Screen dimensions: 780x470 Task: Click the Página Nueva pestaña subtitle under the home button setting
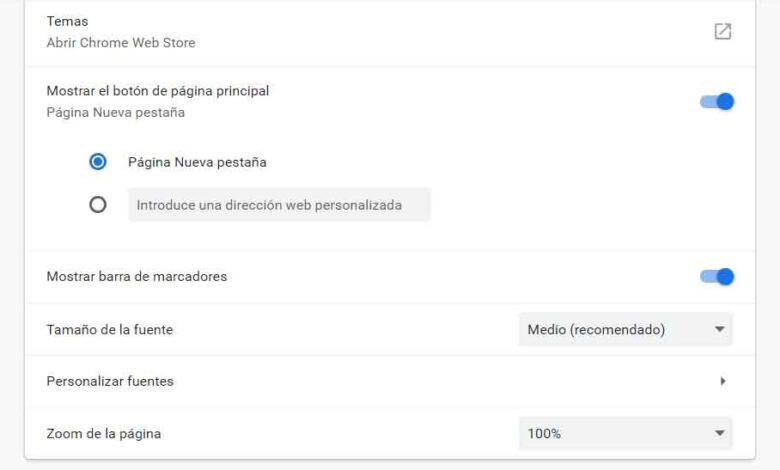click(x=116, y=112)
